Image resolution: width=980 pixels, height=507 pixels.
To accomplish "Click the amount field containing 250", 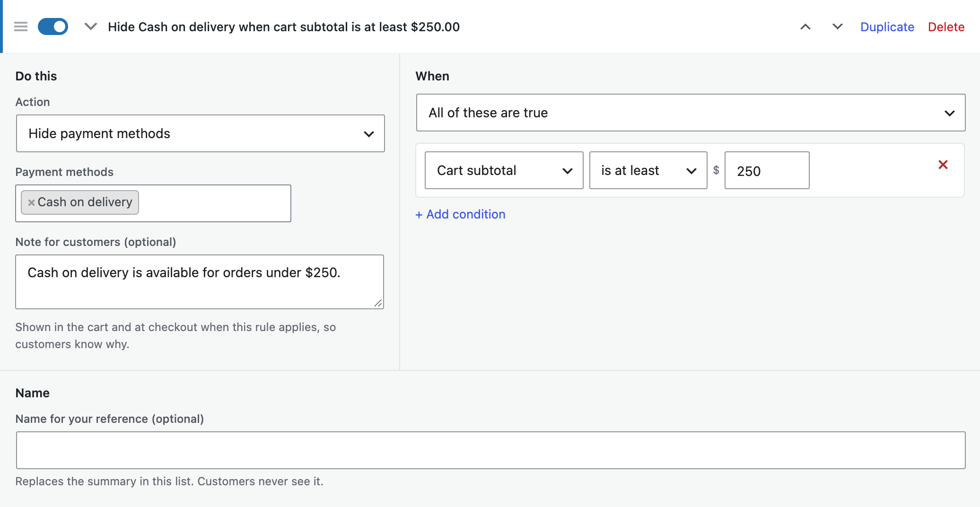I will (x=767, y=170).
